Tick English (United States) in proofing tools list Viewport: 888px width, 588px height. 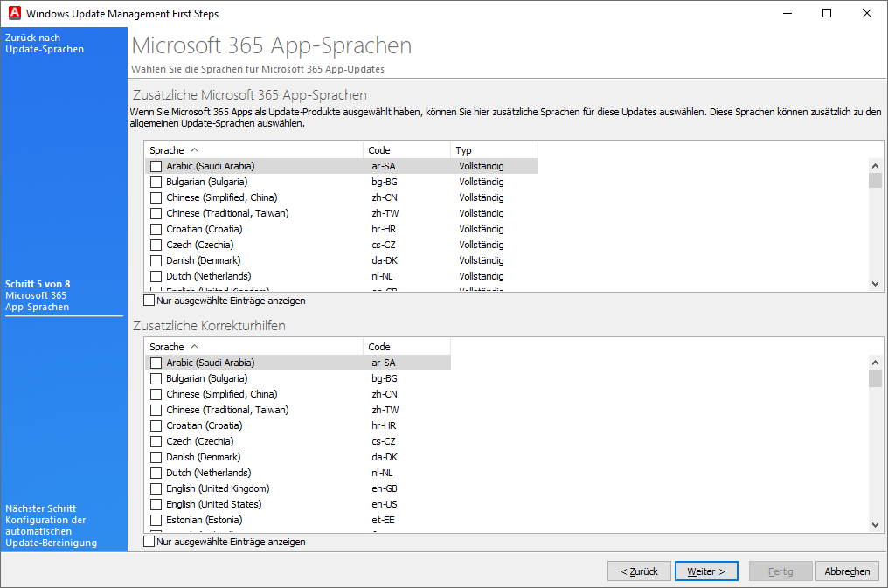click(156, 504)
